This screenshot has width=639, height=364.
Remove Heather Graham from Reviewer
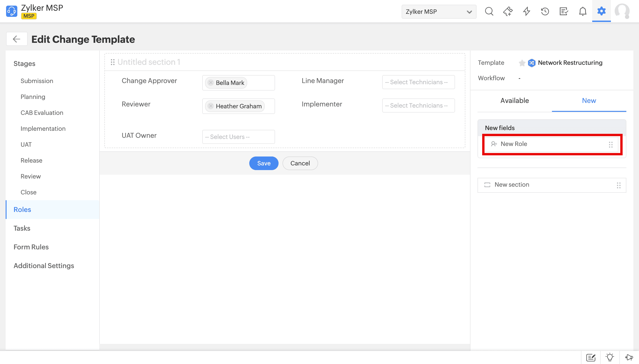tap(211, 106)
